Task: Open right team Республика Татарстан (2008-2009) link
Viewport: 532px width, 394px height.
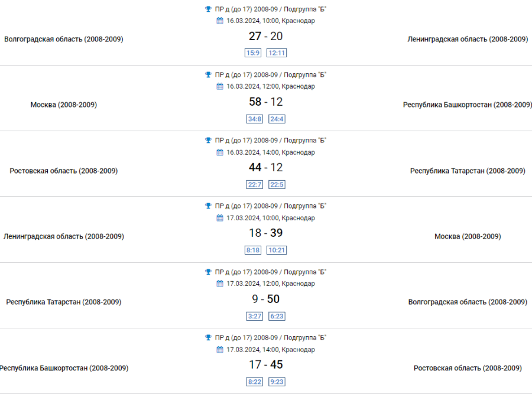Action: click(x=468, y=171)
